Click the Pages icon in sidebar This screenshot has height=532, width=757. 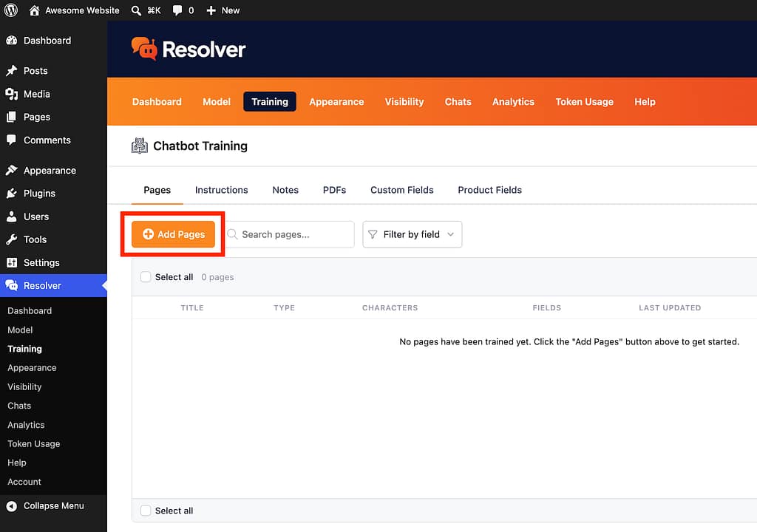12,117
